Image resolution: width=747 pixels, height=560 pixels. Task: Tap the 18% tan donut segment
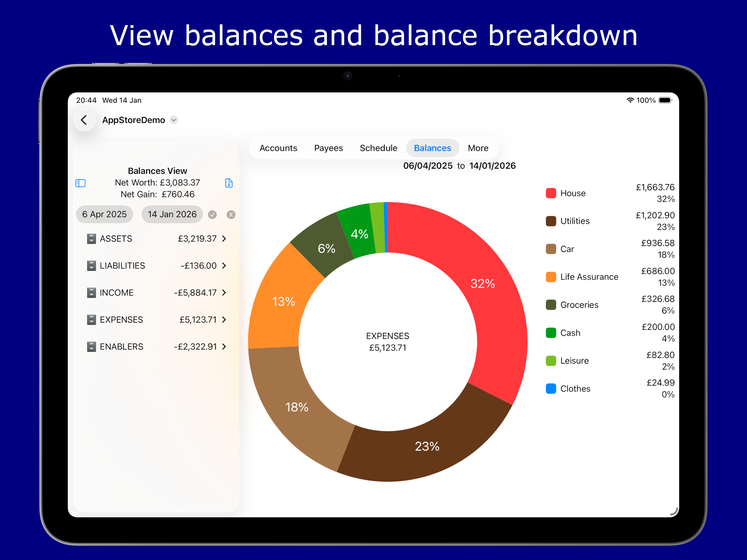coord(297,407)
